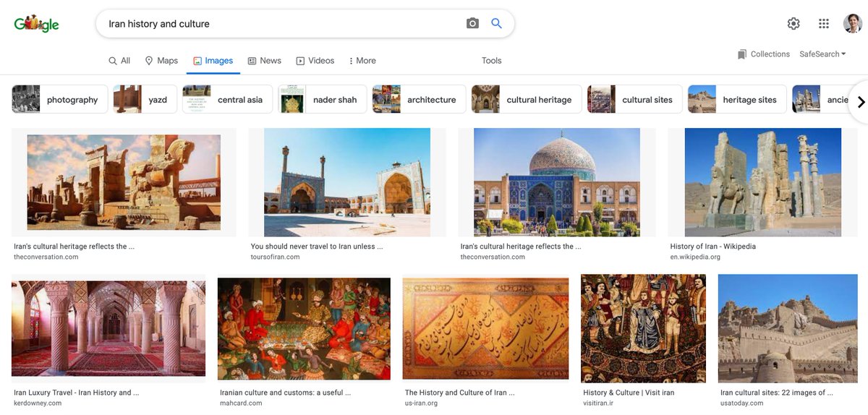Open the Tools filter options
This screenshot has width=868, height=415.
pos(492,61)
